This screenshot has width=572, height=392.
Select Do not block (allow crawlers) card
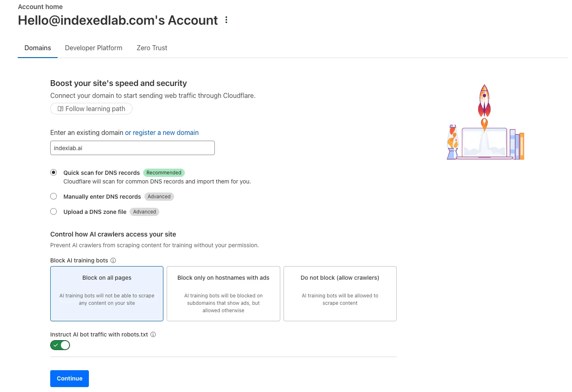[x=340, y=294]
